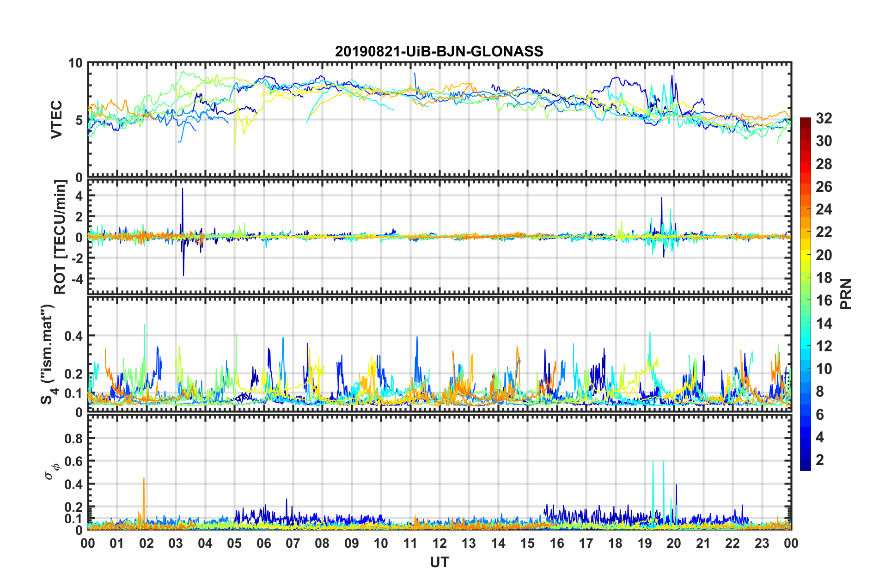Click x-axis tick label 06

click(264, 543)
